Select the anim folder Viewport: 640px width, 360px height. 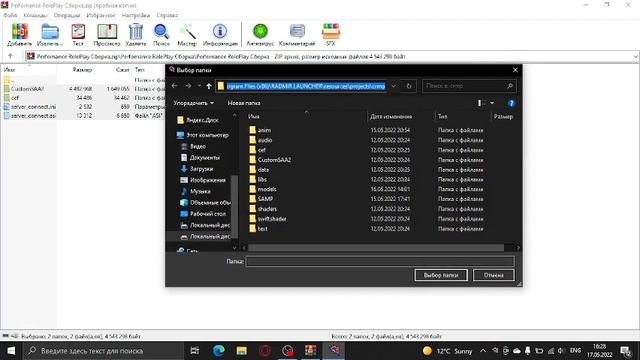pos(264,130)
